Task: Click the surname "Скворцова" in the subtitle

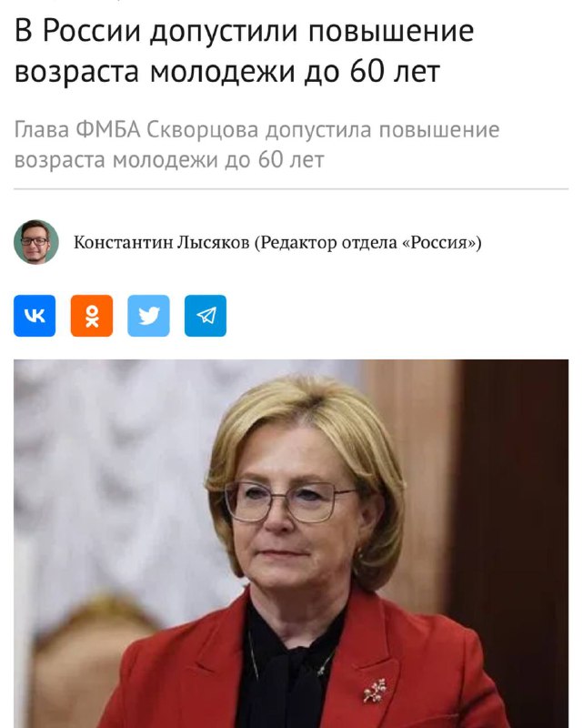Action: 203,129
